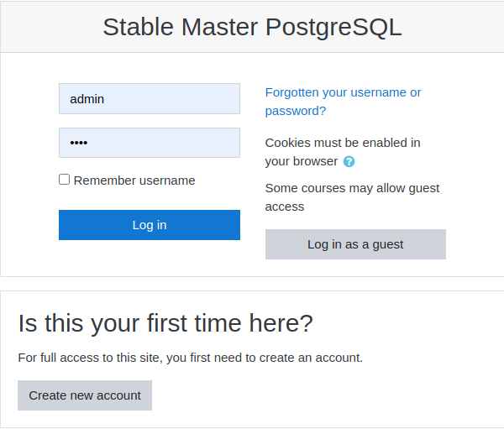Click the Log in as a guest button
The height and width of the screenshot is (429, 504).
tap(355, 244)
